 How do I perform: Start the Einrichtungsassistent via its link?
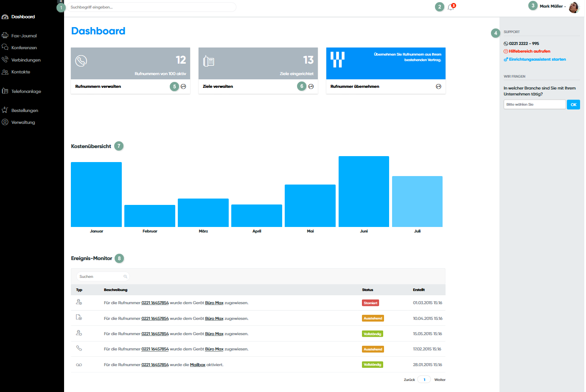tap(537, 59)
